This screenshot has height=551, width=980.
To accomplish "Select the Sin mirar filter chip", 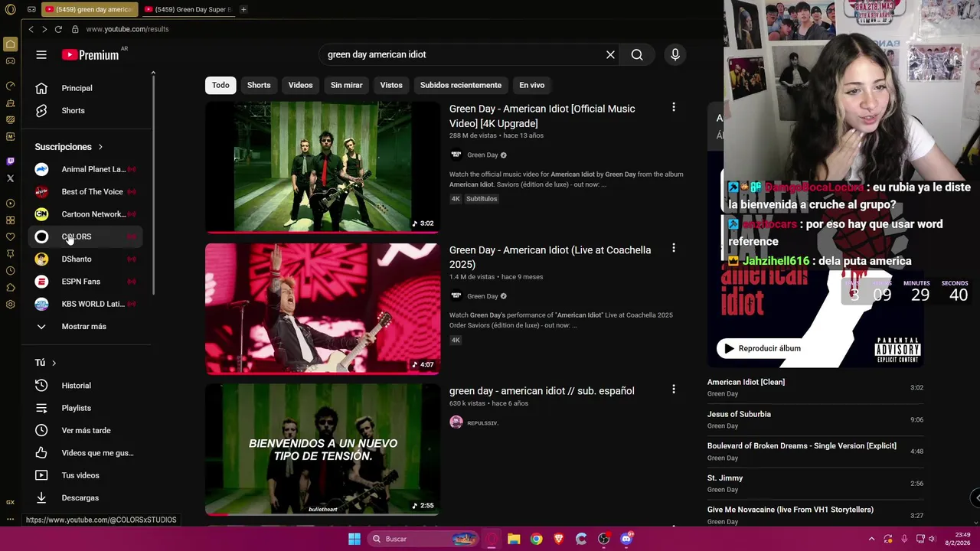I will pyautogui.click(x=346, y=85).
